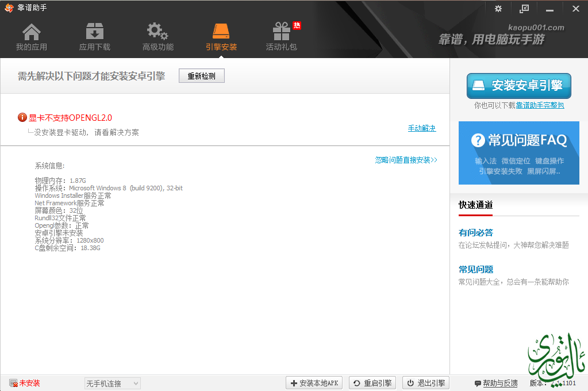The image size is (588, 391).
Task: Click the red 热 badge on gift icon
Action: pyautogui.click(x=297, y=25)
